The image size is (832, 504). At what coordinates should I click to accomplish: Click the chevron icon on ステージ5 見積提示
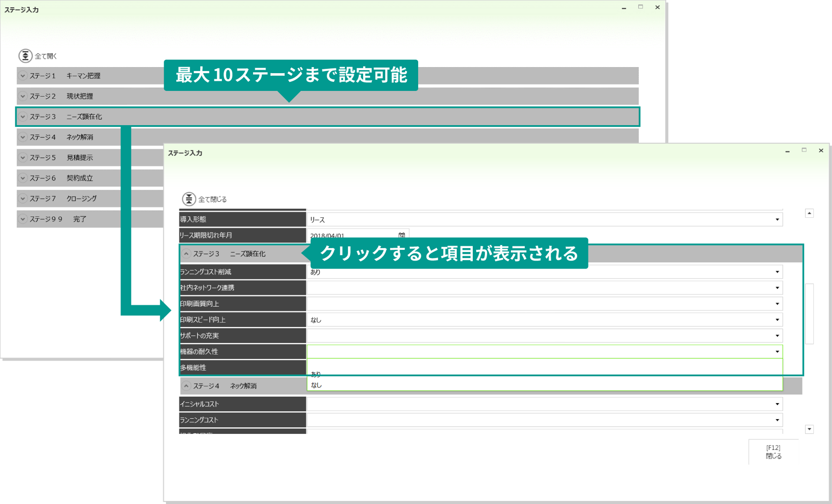[x=23, y=157]
